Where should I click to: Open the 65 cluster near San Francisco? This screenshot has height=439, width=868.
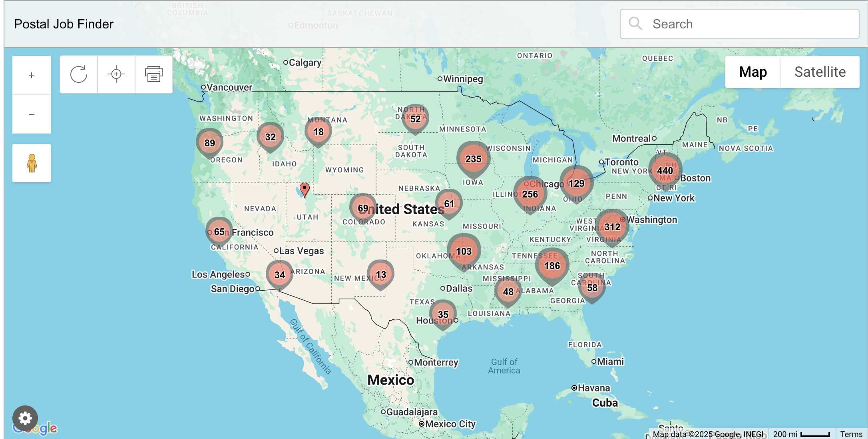219,232
